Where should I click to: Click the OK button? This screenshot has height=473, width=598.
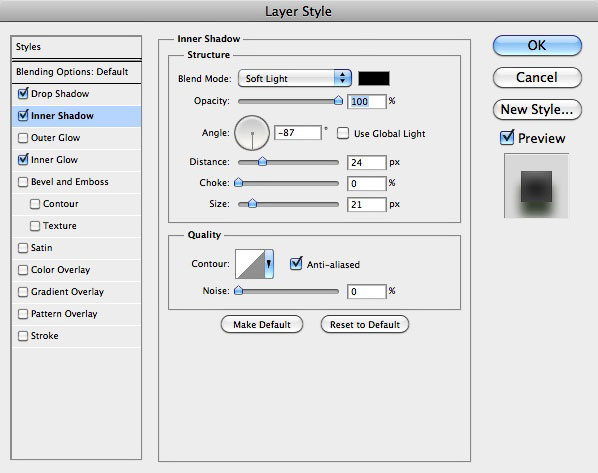tap(537, 45)
